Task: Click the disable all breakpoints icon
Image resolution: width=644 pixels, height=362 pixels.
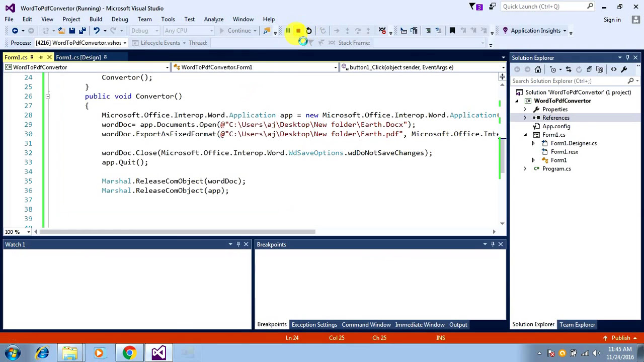Action: pyautogui.click(x=382, y=31)
